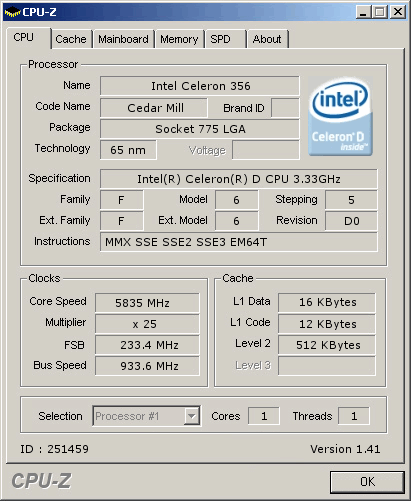Go to the About tab
This screenshot has height=501, width=411.
267,39
